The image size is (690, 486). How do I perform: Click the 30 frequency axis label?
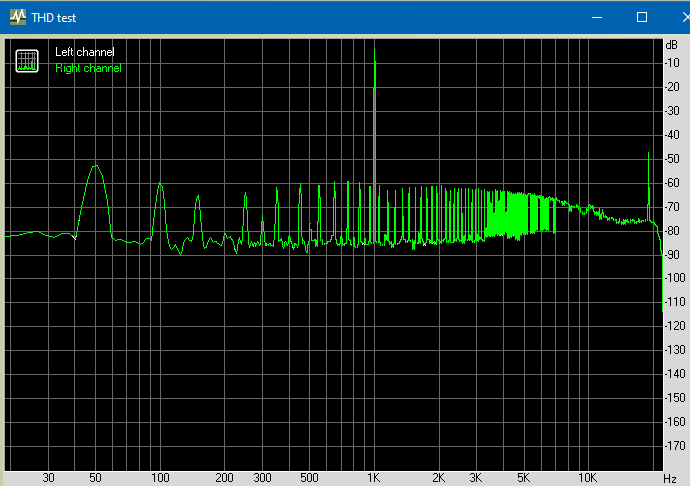(x=48, y=478)
